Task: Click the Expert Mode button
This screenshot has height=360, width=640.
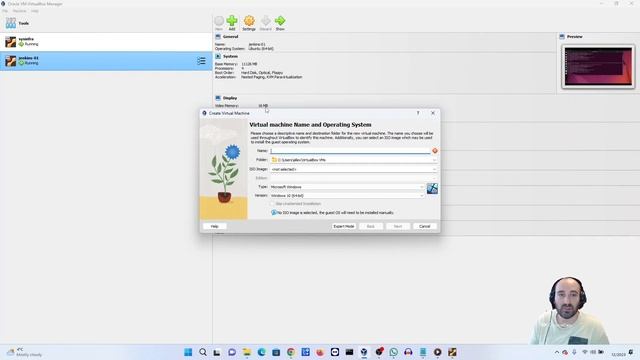Action: pyautogui.click(x=344, y=226)
